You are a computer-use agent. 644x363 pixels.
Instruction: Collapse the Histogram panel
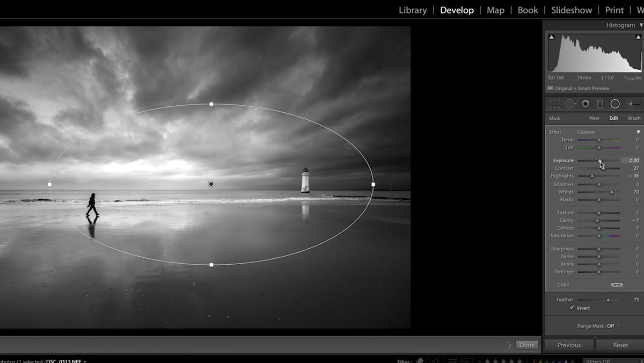(641, 25)
